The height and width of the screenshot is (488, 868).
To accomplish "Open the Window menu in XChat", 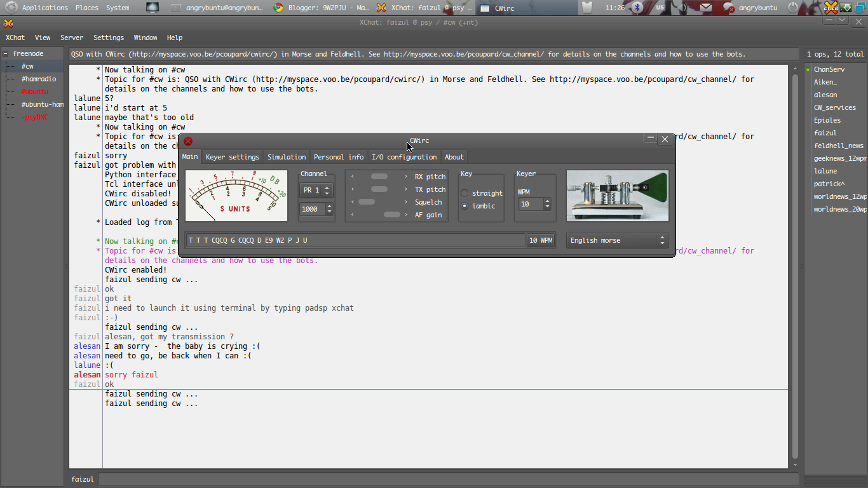I will pos(146,37).
